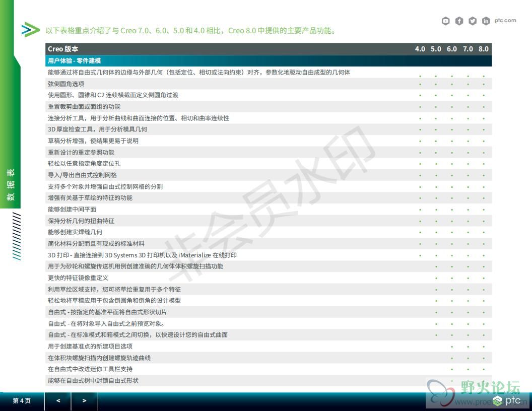Screen dimensions: 532x411
Task: Select the row 用于创建基准点的新建项目选项
Action: point(269,346)
